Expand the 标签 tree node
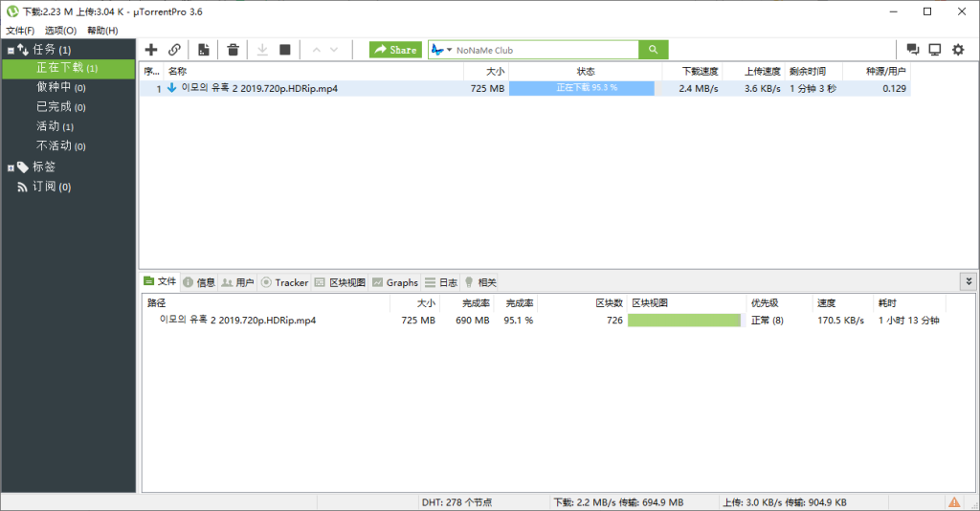Viewport: 980px width, 511px height. (11, 167)
